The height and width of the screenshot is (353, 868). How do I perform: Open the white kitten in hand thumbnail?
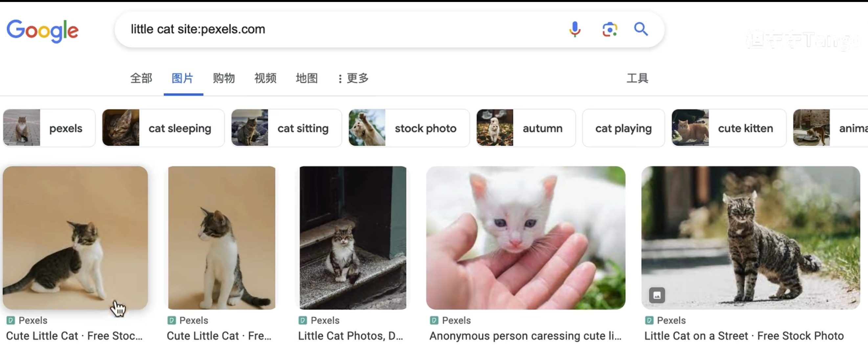coord(526,238)
